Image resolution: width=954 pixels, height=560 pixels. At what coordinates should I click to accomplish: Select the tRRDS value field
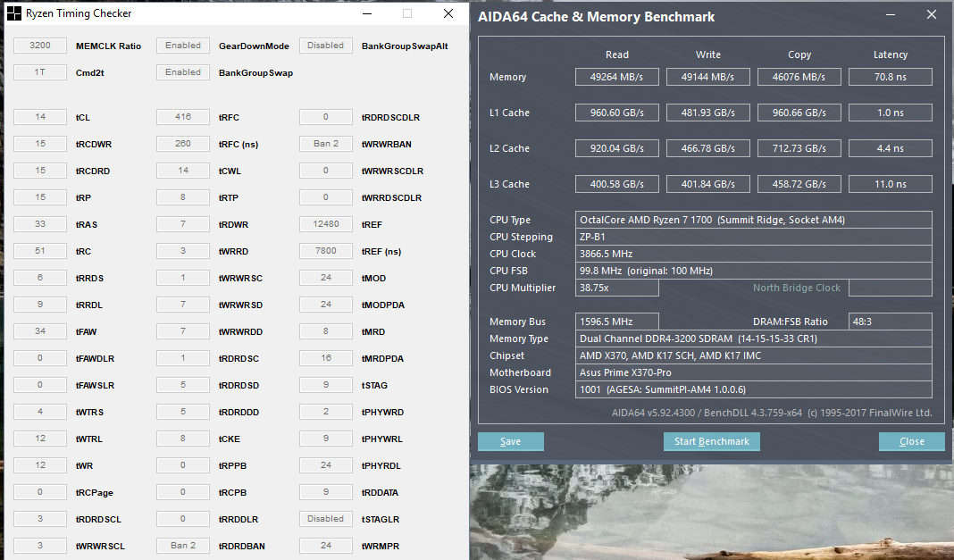coord(40,277)
